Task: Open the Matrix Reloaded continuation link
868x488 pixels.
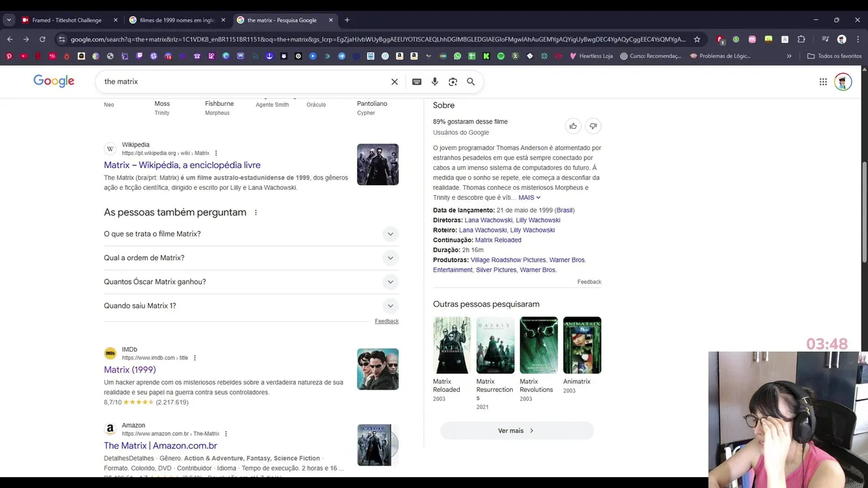Action: (x=498, y=240)
